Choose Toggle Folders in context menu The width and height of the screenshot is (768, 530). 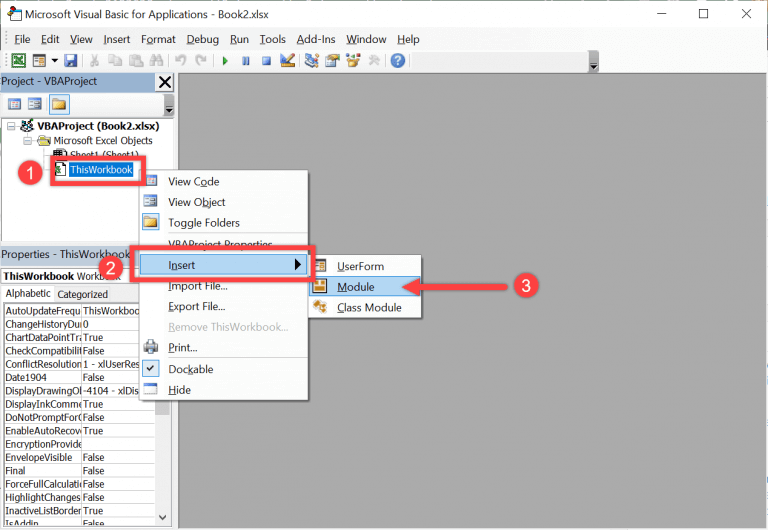[x=224, y=223]
